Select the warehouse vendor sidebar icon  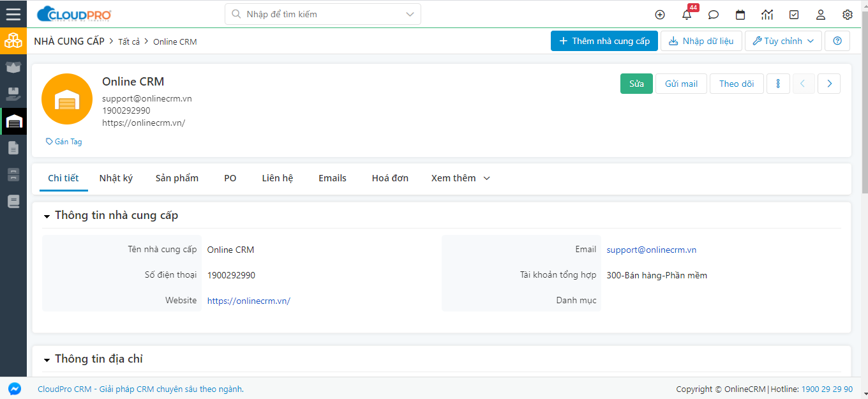[x=13, y=121]
